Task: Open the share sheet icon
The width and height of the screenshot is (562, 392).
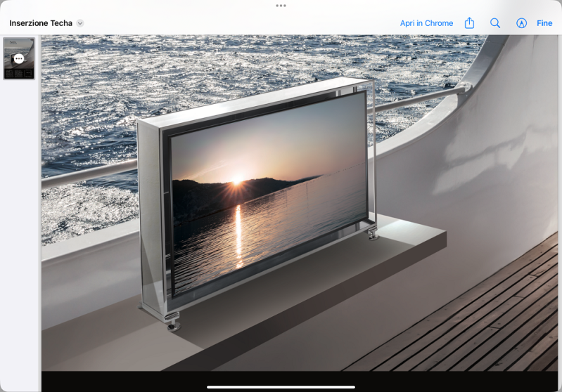Action: click(469, 23)
